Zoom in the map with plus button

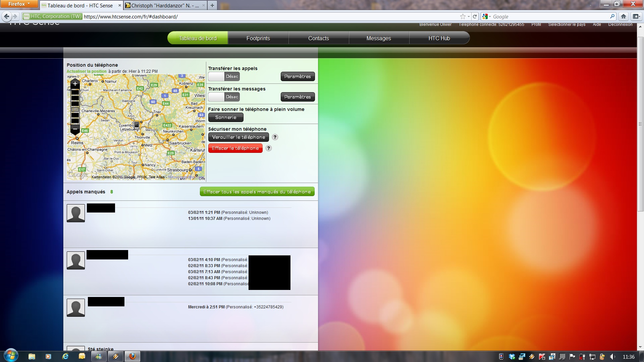point(75,84)
